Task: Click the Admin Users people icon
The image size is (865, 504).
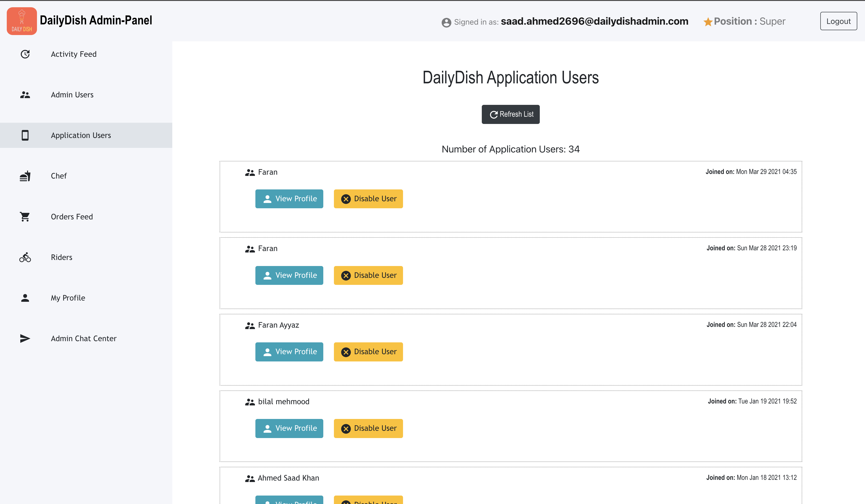Action: (x=25, y=95)
